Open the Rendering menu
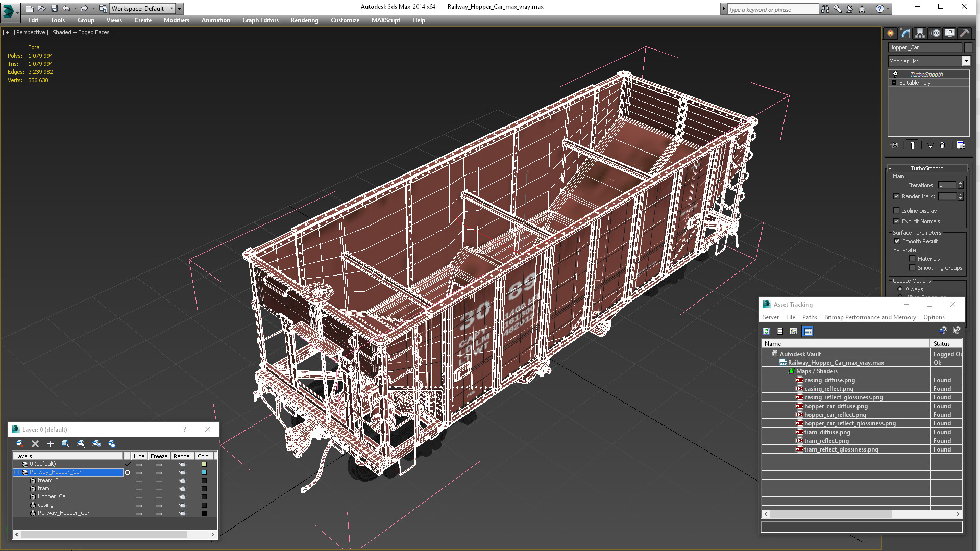 click(305, 20)
